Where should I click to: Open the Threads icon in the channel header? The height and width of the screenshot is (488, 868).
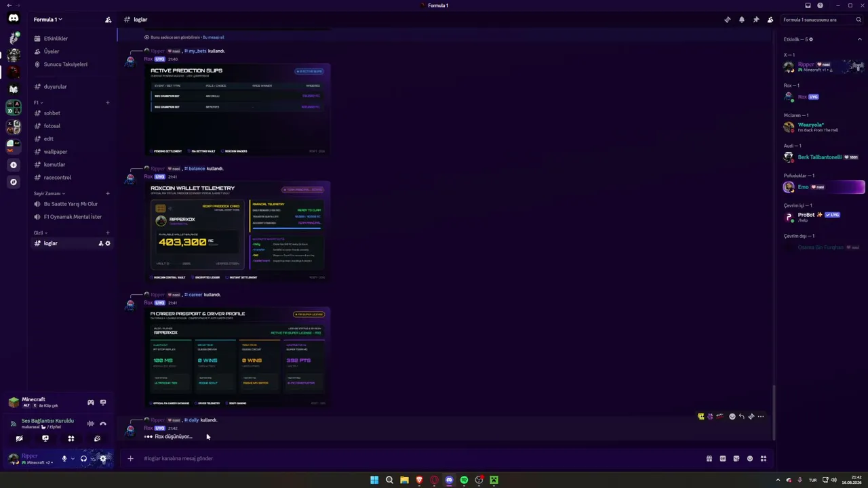(728, 20)
